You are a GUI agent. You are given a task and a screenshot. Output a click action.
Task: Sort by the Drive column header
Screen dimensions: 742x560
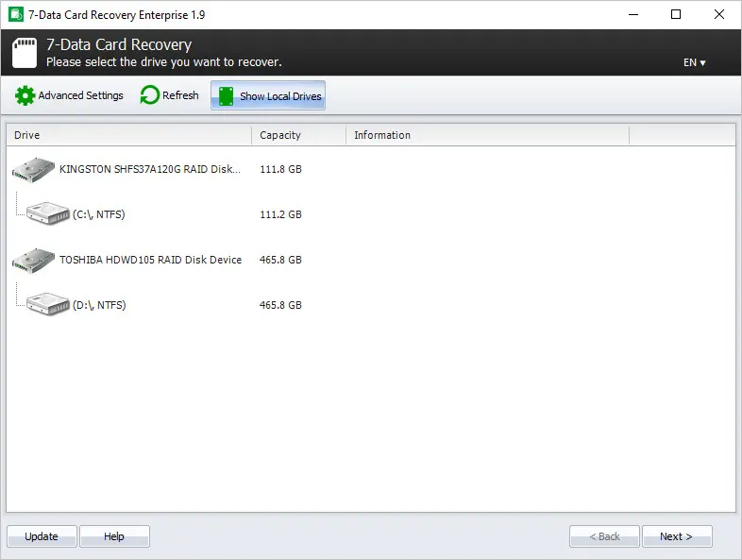pos(128,135)
